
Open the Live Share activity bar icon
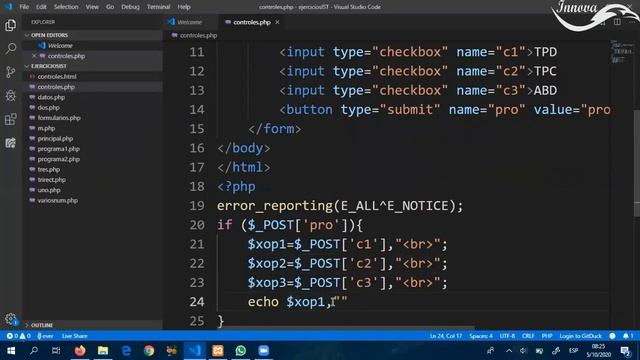pyautogui.click(x=11, y=143)
